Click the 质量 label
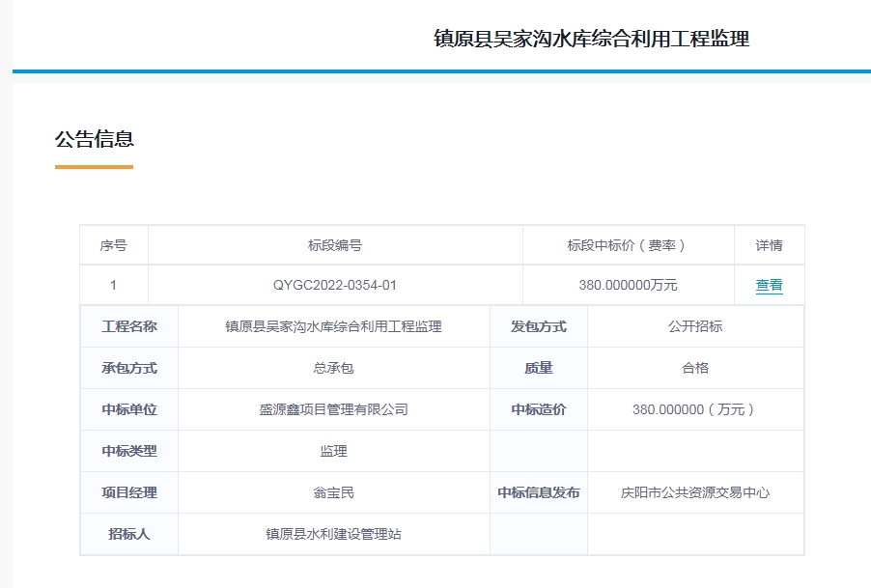 click(x=538, y=368)
